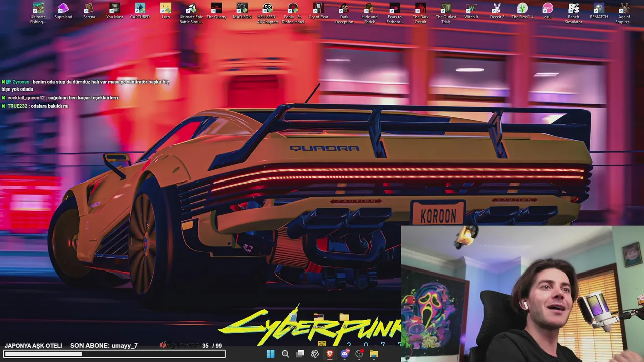Open the Supraland desktop shortcut

(63, 11)
